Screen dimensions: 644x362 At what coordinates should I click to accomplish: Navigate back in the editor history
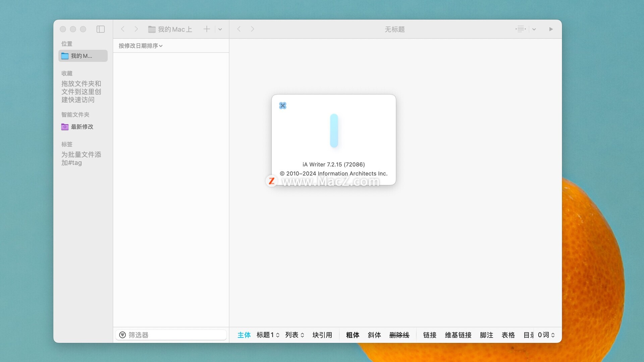pos(239,29)
